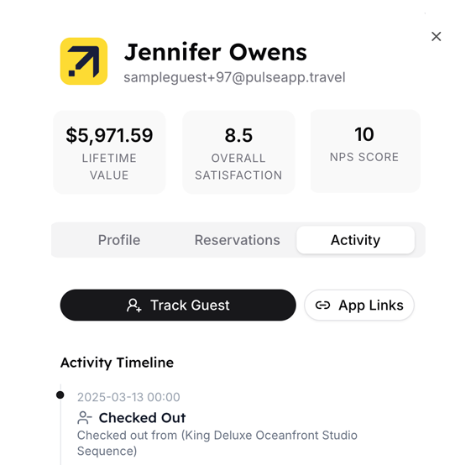
Task: Open the App Links button
Action: click(359, 305)
